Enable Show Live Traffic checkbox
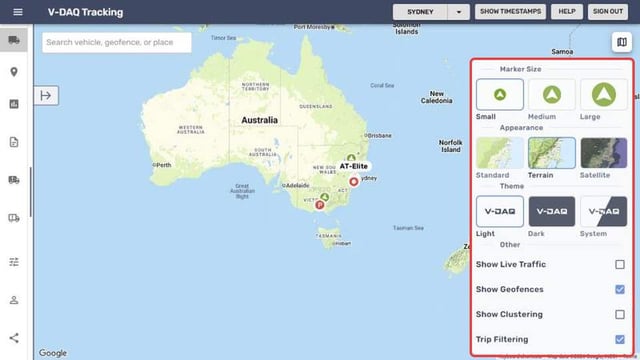Screen dimensions: 640x360 (620, 264)
